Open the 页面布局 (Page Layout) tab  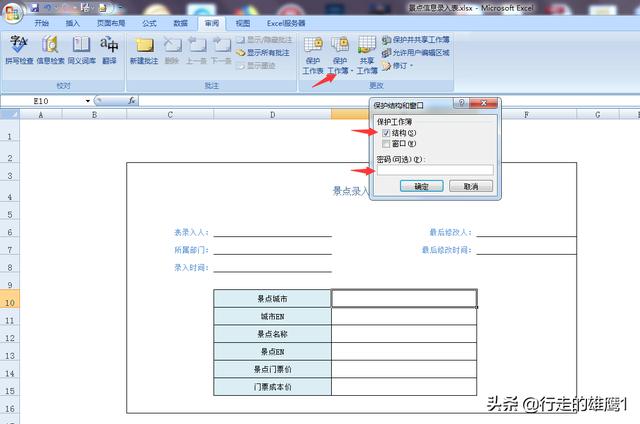[x=111, y=23]
